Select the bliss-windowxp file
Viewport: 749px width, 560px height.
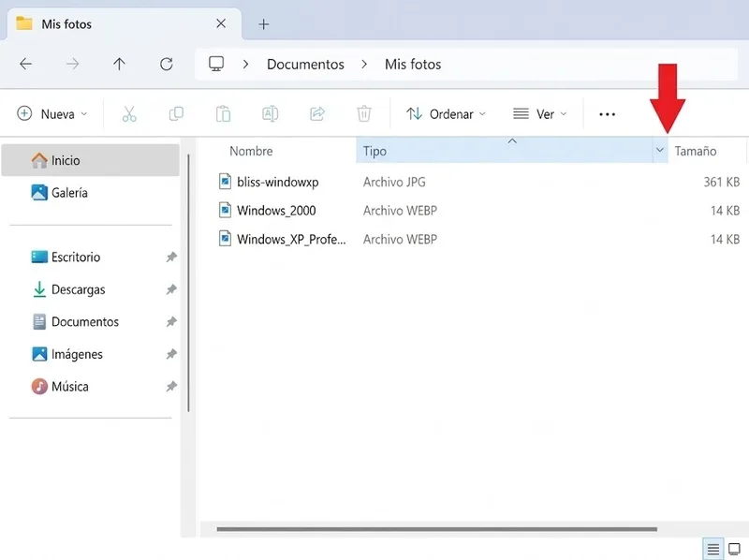pos(278,182)
